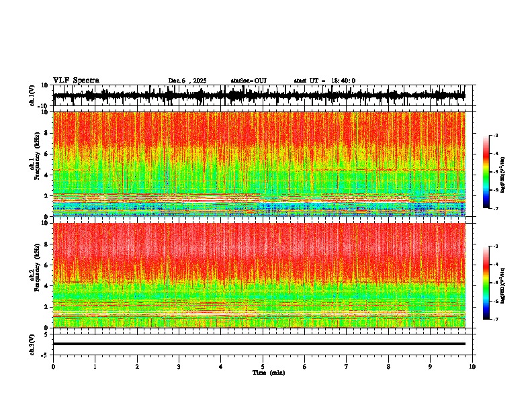This screenshot has height=411, width=532.
Task: Click the '2' tick on ch.1 frequency axis
Action: (47, 195)
